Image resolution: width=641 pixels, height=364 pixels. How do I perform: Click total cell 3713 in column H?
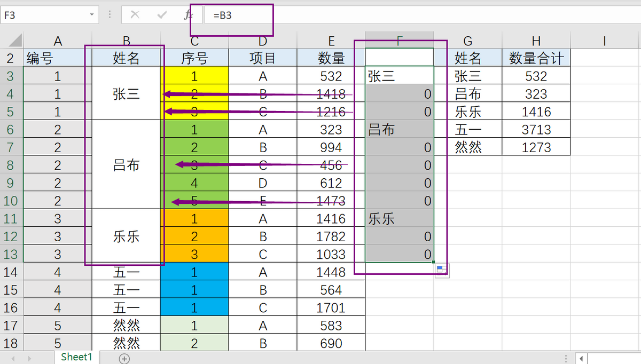[536, 129]
